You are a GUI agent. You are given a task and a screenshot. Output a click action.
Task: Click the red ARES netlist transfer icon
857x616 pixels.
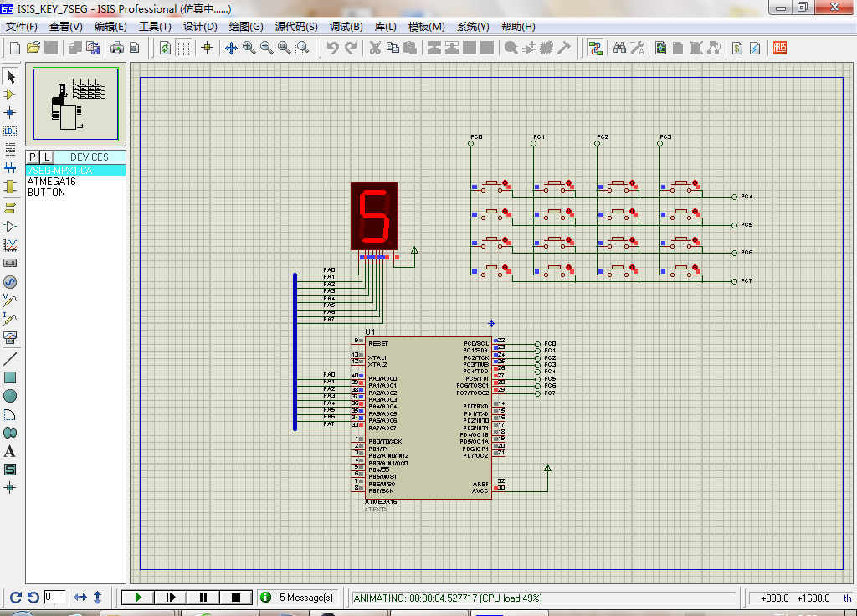[780, 48]
